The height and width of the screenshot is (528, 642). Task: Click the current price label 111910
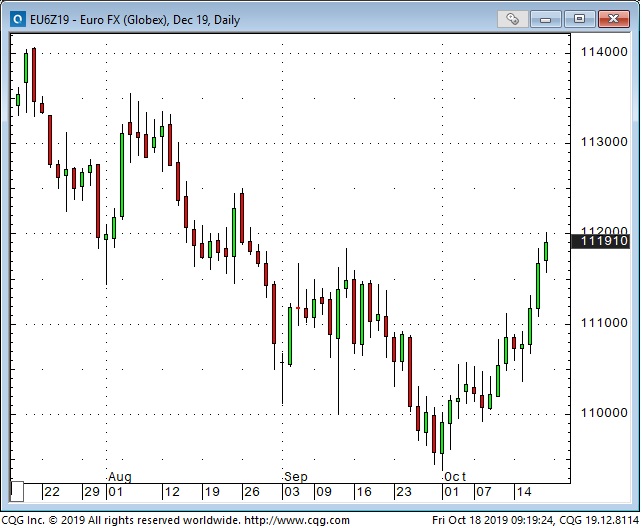click(x=600, y=241)
